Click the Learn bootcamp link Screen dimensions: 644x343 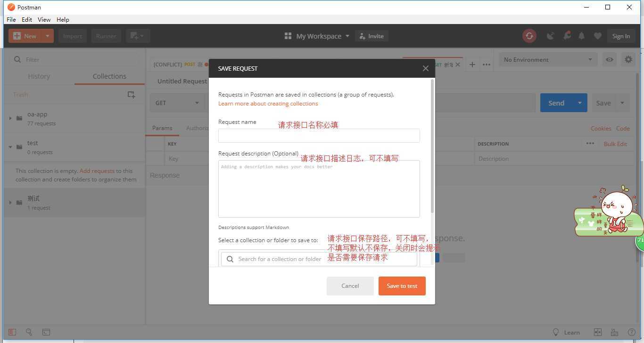566,332
